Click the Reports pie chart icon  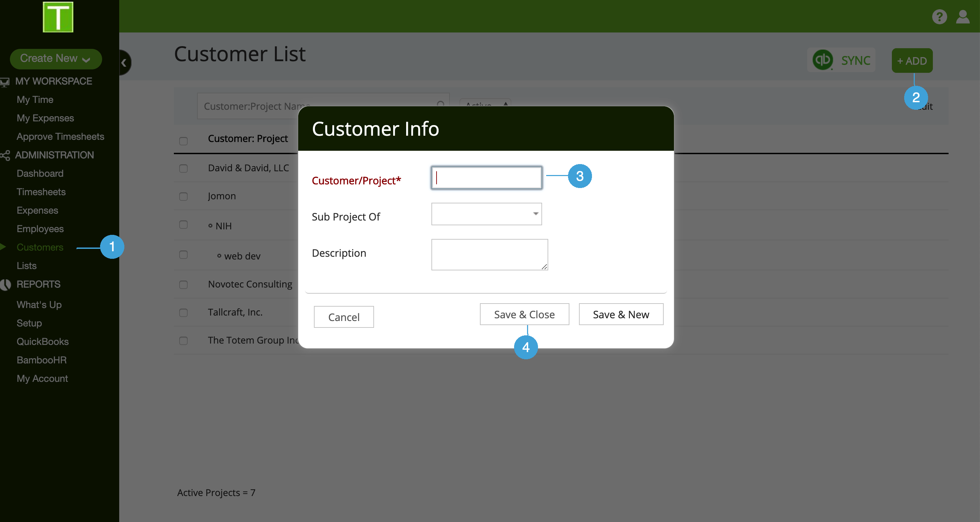tap(5, 284)
